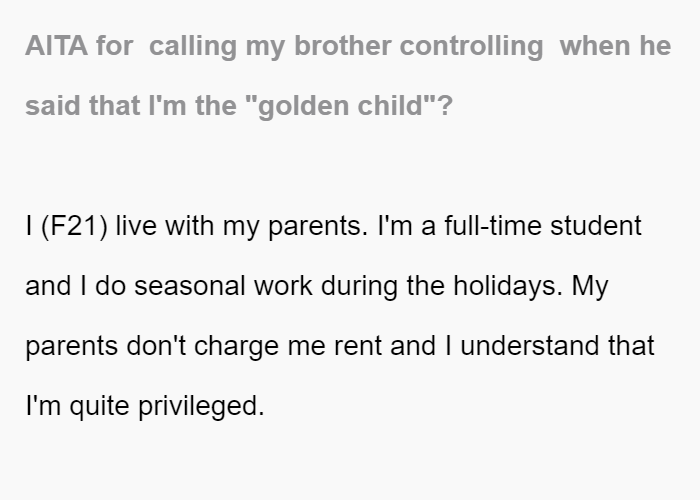Click the word "privileged." in body

coord(201,406)
